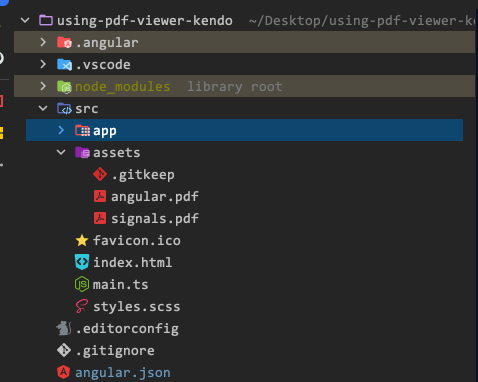Collapse the using-pdf-viewer-kendo project root
478x382 pixels.
25,21
